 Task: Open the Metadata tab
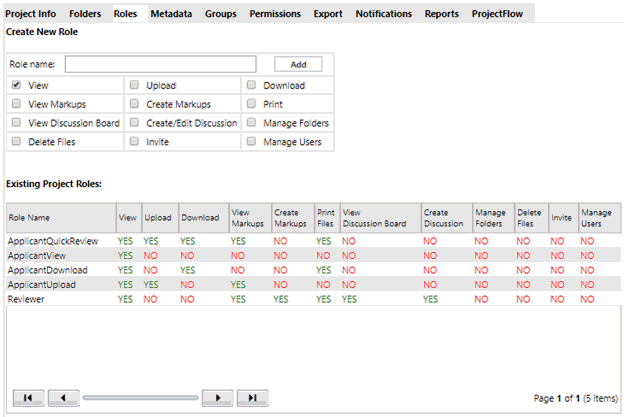pos(171,14)
